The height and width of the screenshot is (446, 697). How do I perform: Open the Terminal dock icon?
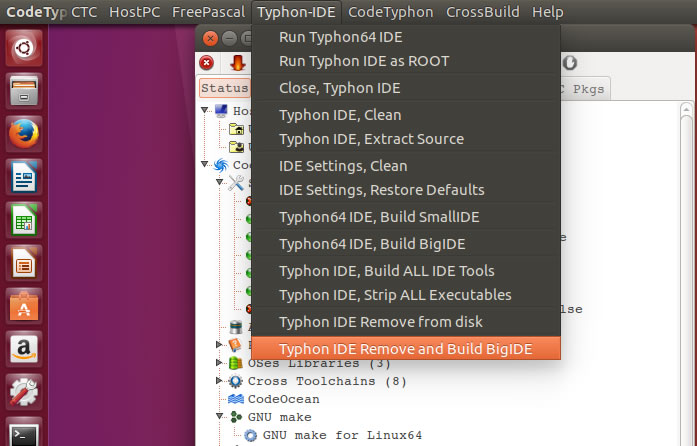point(24,432)
